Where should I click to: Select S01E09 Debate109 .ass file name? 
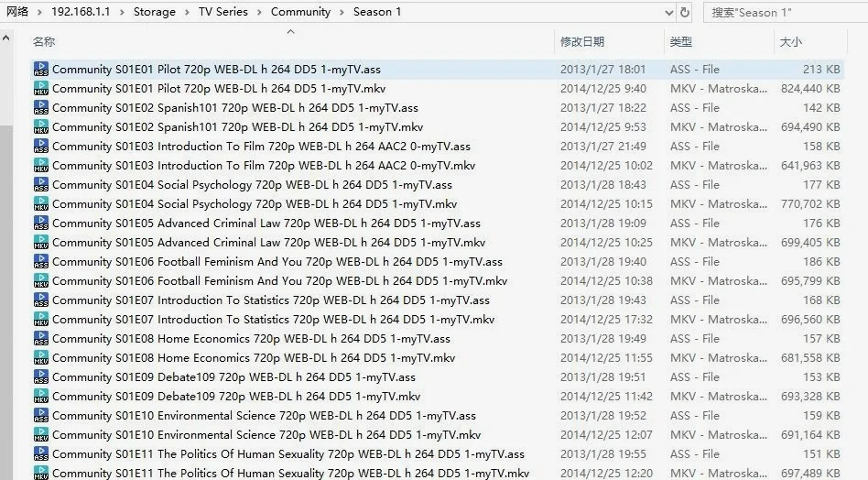[233, 377]
